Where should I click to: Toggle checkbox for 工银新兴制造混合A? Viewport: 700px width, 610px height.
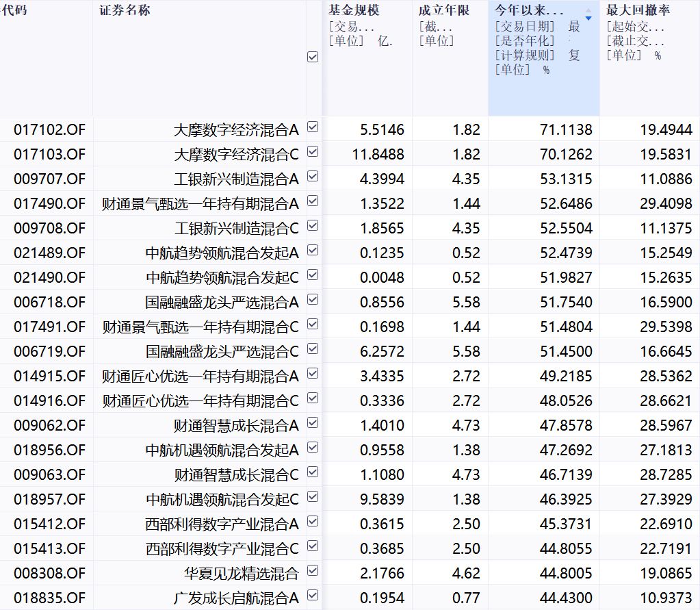coord(313,177)
